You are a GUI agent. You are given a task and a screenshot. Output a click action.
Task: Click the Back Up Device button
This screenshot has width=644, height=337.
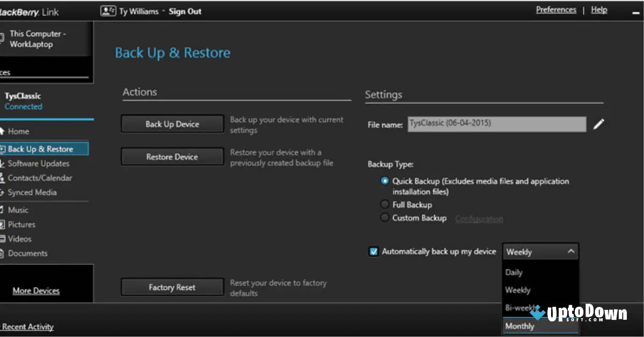pos(172,123)
